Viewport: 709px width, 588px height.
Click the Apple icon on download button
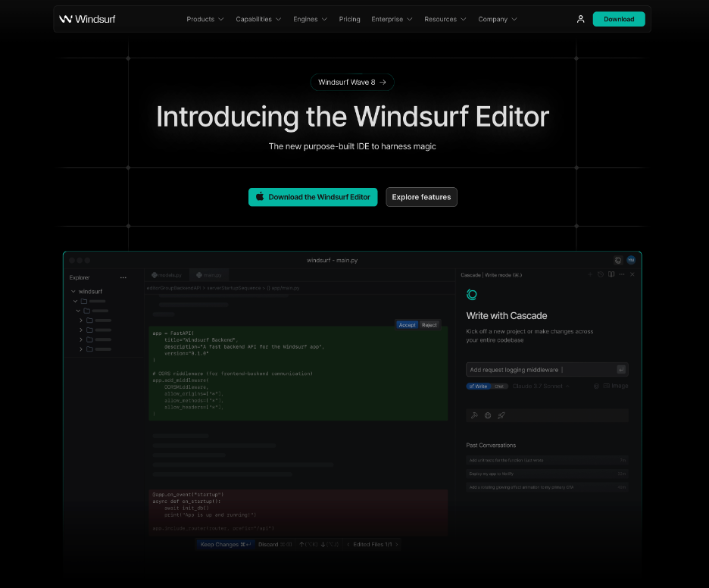[x=260, y=197]
